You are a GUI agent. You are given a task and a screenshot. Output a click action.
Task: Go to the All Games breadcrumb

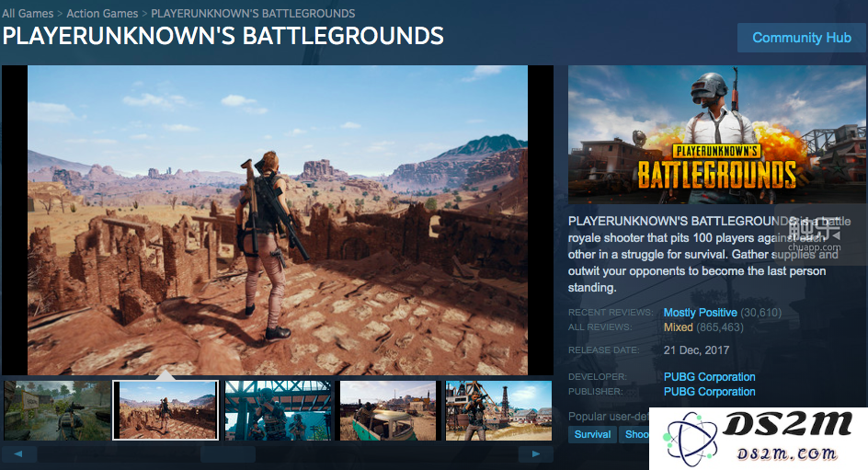28,13
